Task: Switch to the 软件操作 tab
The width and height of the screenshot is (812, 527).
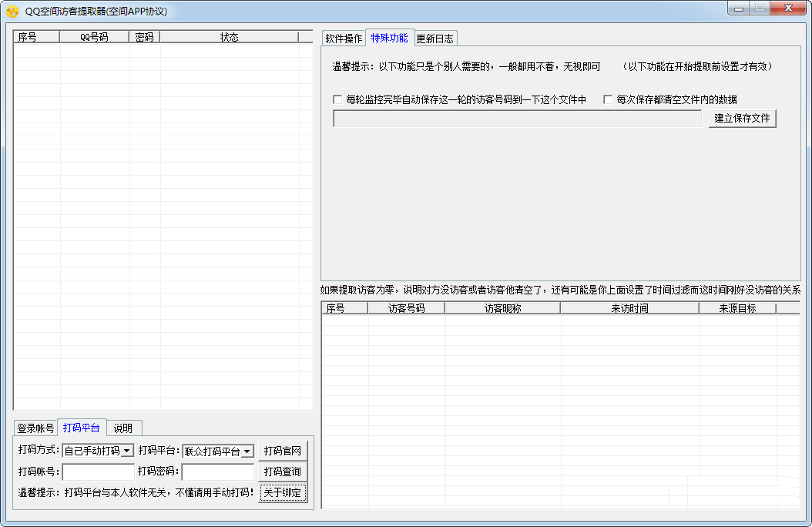Action: [344, 39]
